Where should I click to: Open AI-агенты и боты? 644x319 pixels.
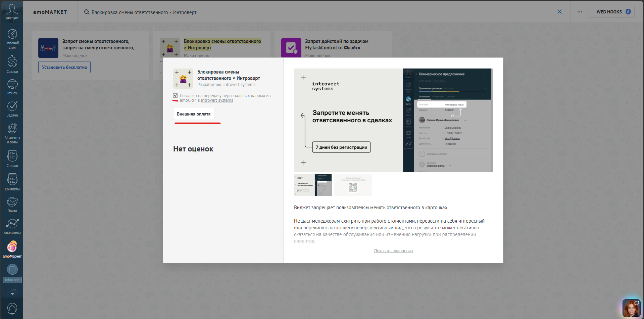[12, 133]
